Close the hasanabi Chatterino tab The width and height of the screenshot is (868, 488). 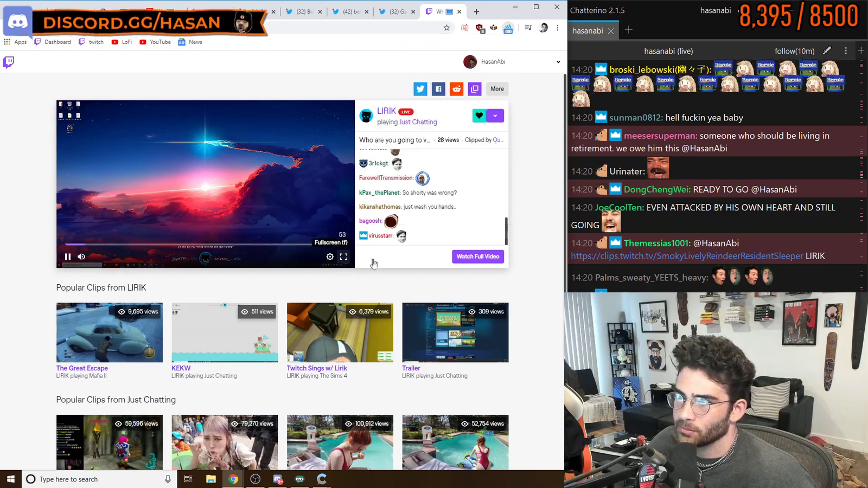611,31
